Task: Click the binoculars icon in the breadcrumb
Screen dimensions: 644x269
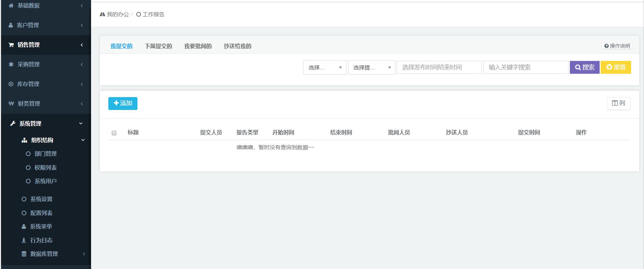Action: (102, 14)
